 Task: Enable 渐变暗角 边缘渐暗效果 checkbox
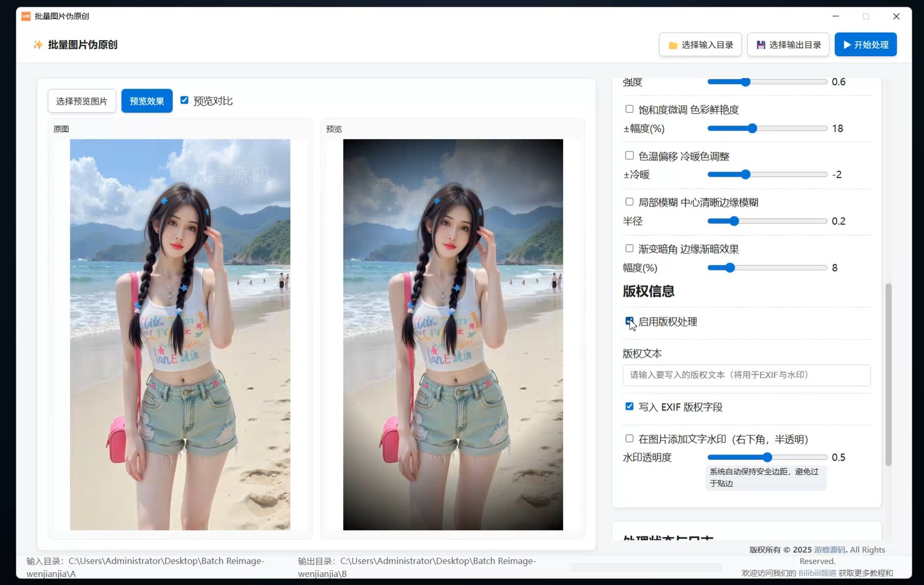tap(629, 248)
